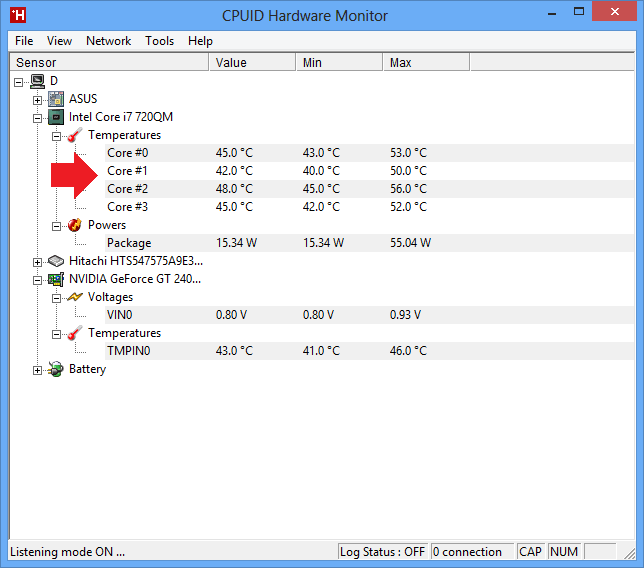Expand the Battery node
The height and width of the screenshot is (568, 644).
coord(37,370)
